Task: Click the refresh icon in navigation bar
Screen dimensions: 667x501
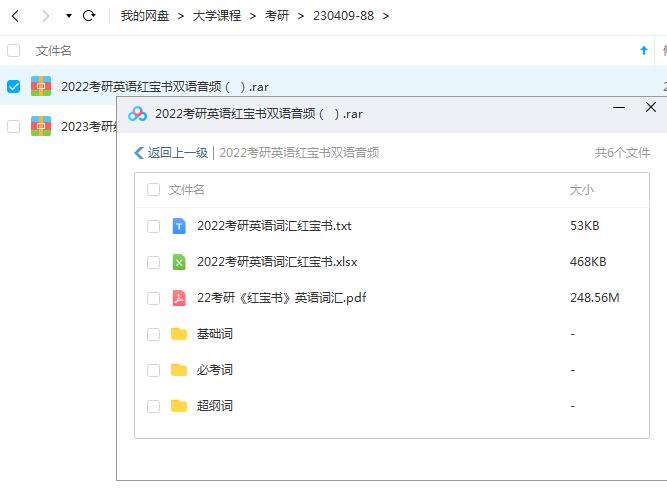Action: [89, 16]
